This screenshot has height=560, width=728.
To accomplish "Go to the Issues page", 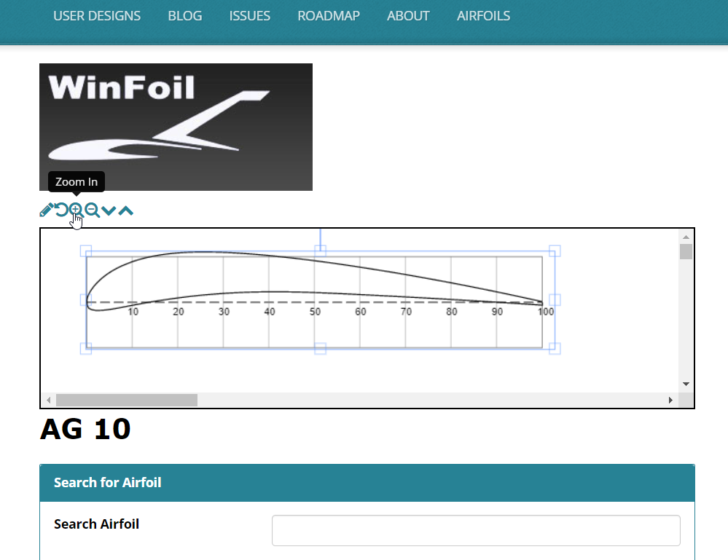I will coord(249,16).
